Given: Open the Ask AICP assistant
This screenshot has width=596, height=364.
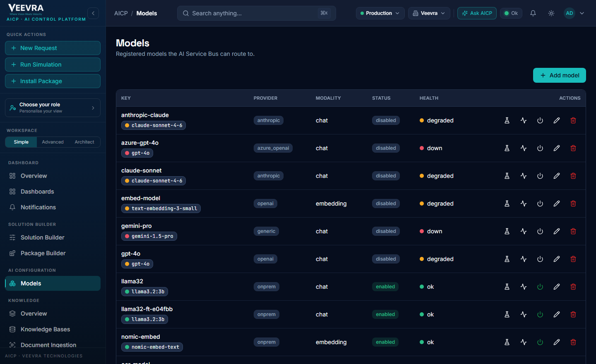Looking at the screenshot, I should click(x=477, y=13).
